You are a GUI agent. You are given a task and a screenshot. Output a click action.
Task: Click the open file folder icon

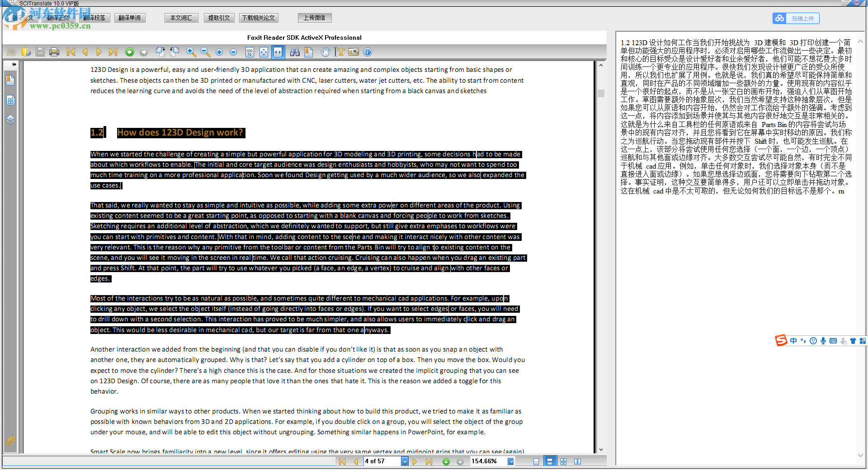click(x=12, y=52)
